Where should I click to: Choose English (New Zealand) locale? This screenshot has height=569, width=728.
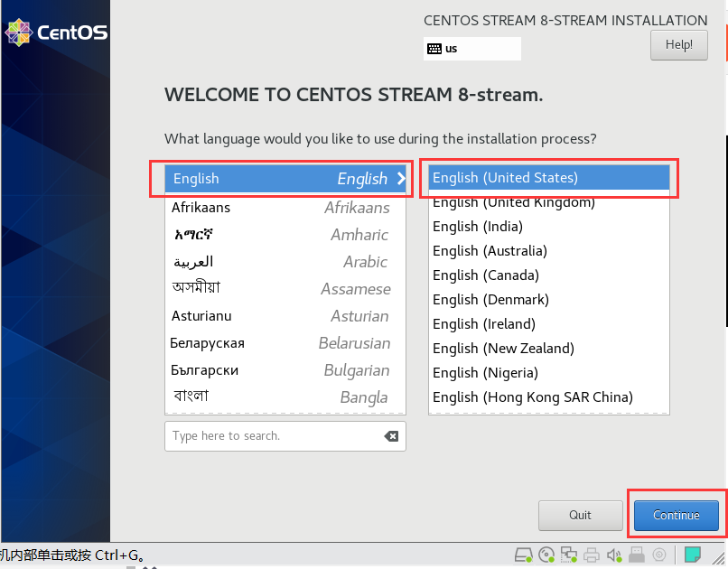(549, 349)
